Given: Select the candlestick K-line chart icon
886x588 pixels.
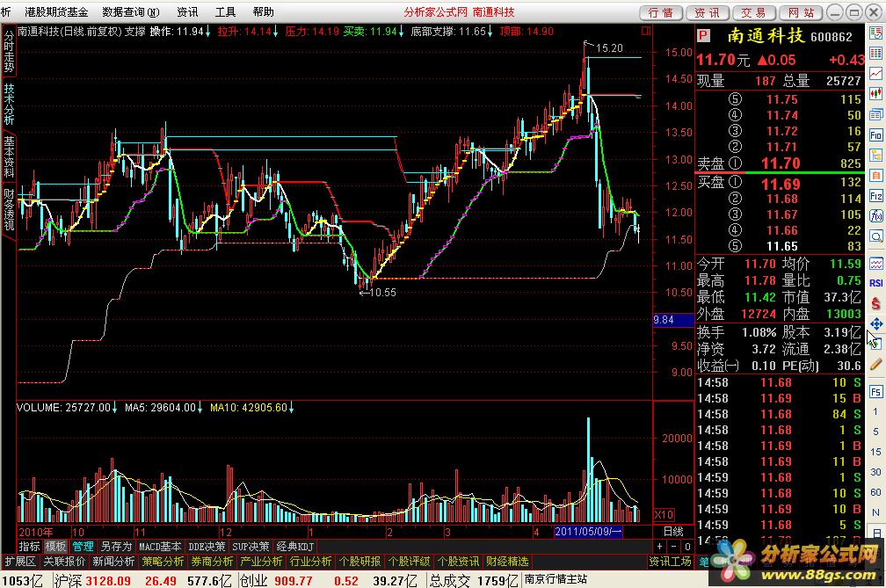Looking at the screenshot, I should [875, 93].
